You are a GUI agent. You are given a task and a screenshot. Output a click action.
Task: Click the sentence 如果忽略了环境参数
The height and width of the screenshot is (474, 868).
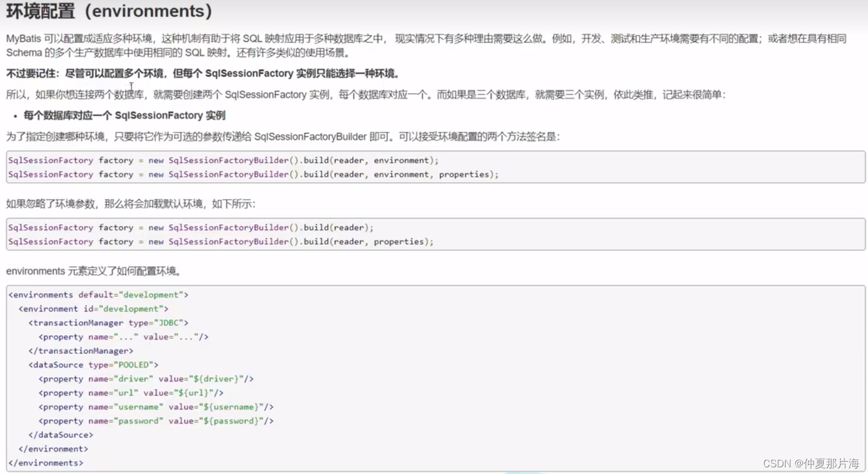click(x=131, y=204)
